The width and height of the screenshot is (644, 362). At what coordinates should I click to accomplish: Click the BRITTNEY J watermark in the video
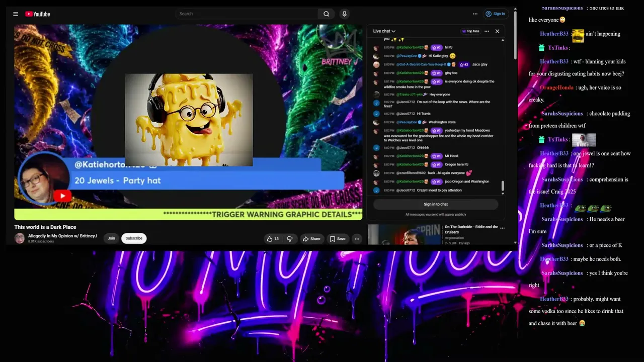click(x=339, y=61)
